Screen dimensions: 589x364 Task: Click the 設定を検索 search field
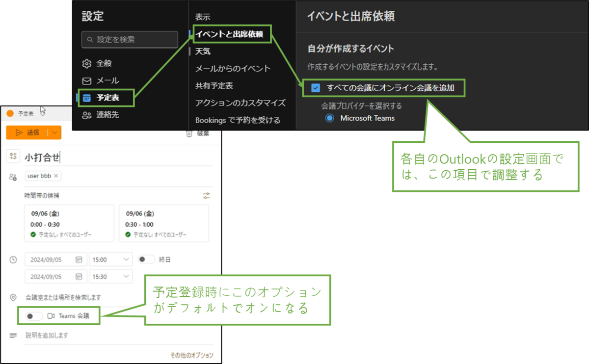click(x=130, y=39)
